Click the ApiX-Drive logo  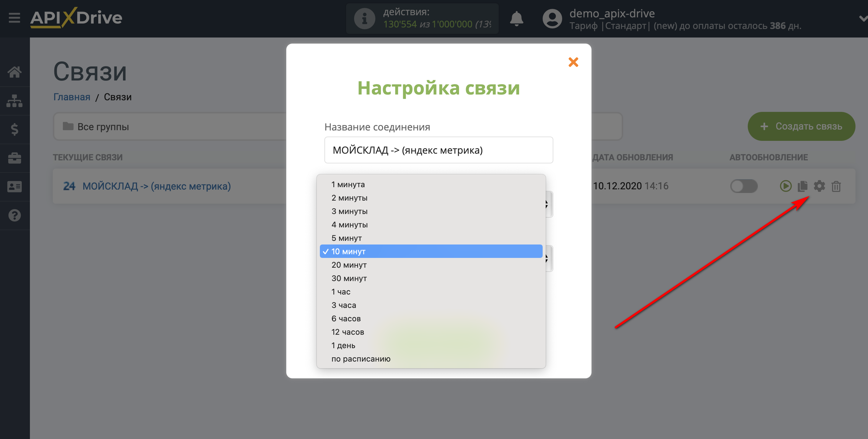tap(76, 17)
